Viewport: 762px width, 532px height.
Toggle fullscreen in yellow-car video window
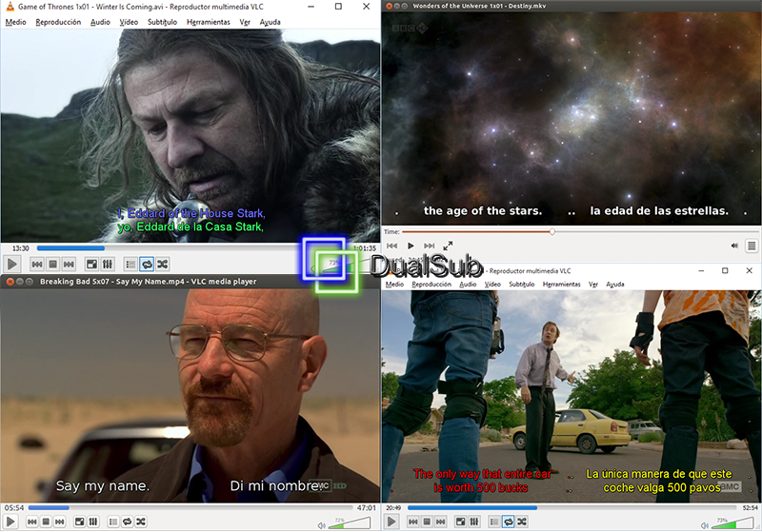click(460, 522)
